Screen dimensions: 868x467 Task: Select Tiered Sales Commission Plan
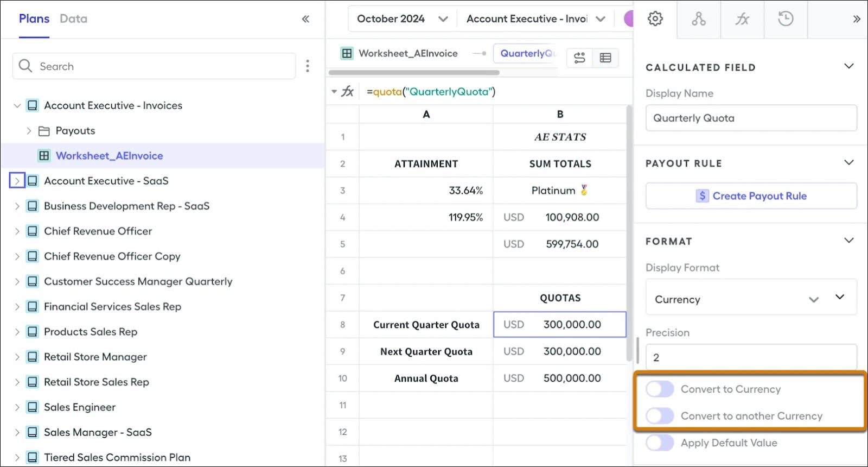point(117,458)
